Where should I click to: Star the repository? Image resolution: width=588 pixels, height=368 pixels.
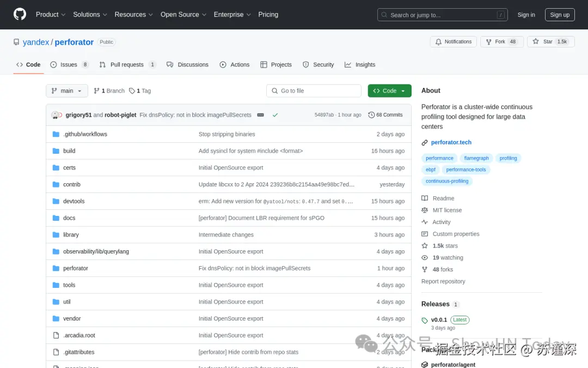550,41
